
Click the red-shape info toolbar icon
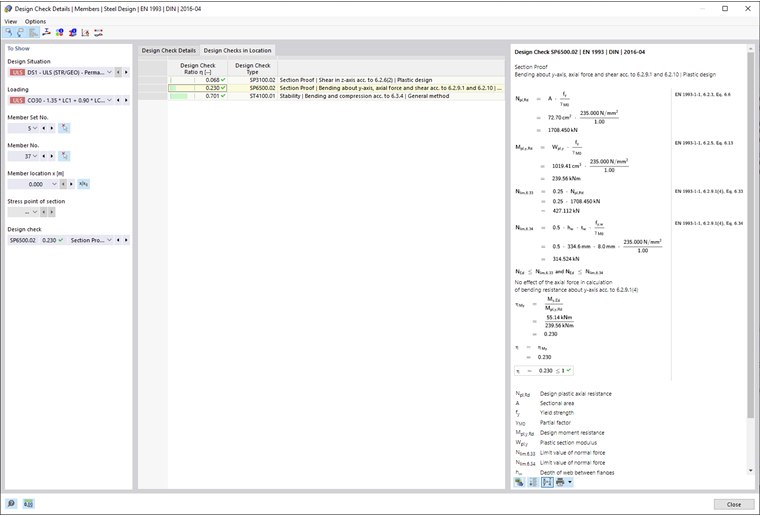(73, 32)
